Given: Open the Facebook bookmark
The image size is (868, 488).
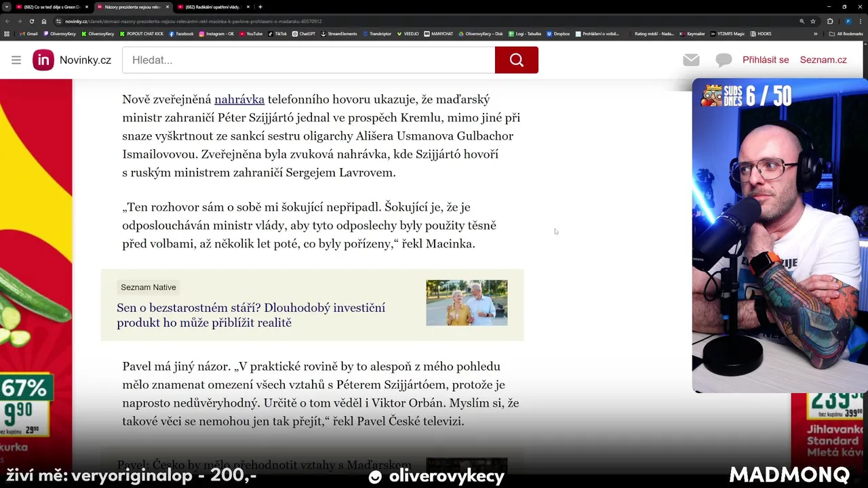Looking at the screenshot, I should pos(181,34).
